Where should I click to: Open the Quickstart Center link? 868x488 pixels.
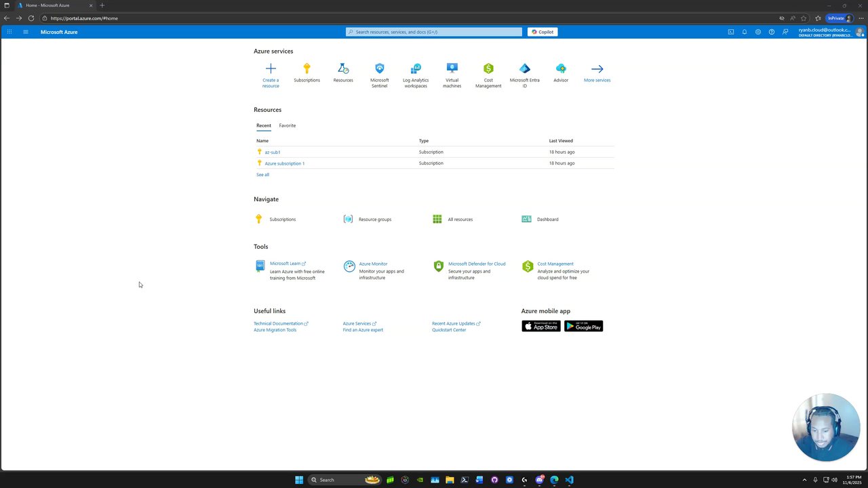[449, 330]
